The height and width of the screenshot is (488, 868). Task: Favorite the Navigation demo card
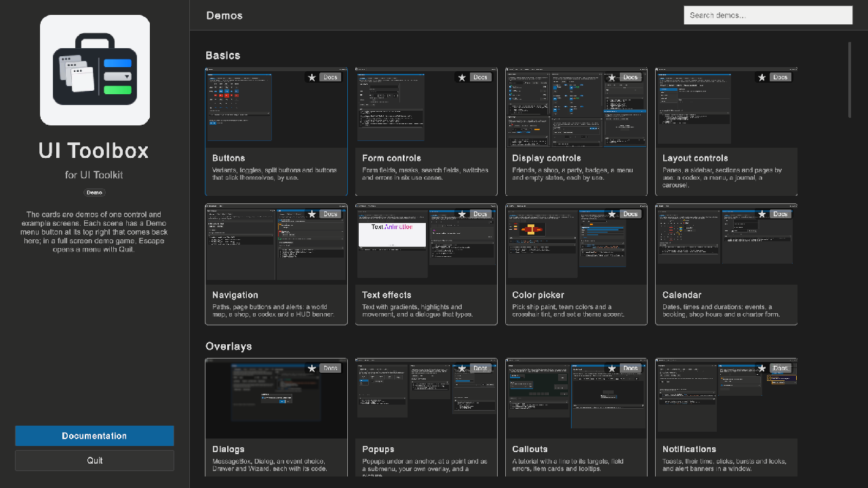tap(312, 214)
